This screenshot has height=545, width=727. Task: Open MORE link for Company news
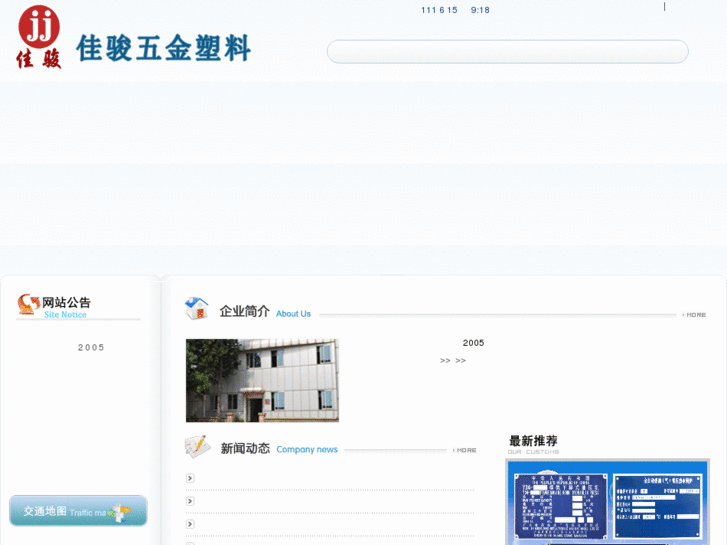click(x=465, y=450)
